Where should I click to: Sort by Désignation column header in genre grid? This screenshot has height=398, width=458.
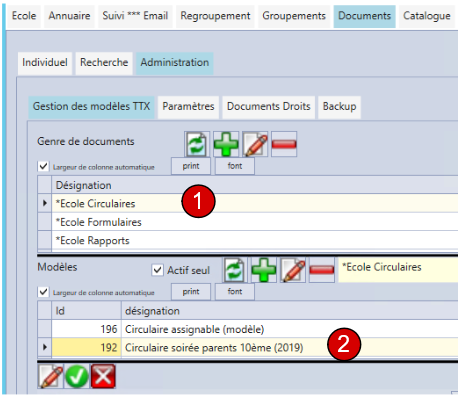255,185
